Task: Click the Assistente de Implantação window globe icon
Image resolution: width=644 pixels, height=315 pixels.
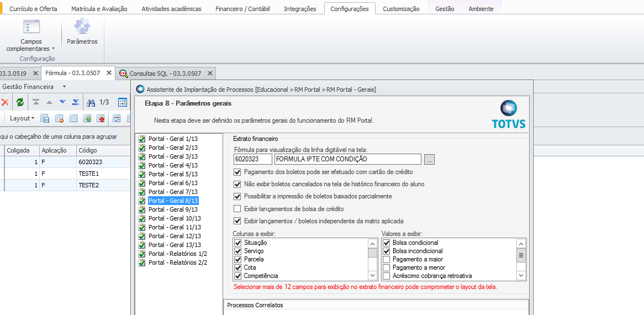Action: point(140,89)
